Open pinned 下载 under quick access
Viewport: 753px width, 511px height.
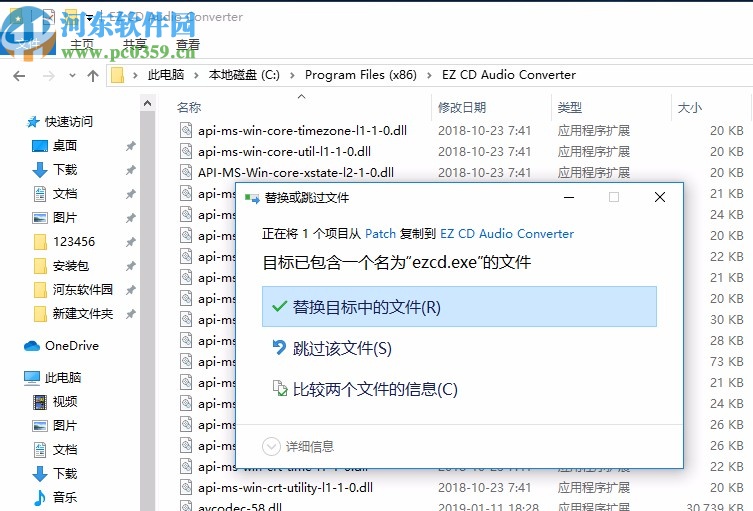(65, 170)
